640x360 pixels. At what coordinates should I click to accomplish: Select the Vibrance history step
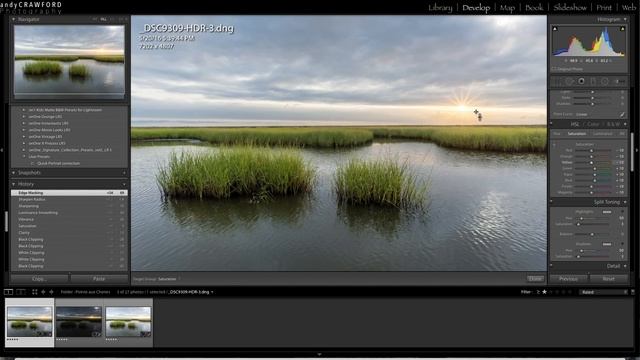tap(69, 219)
